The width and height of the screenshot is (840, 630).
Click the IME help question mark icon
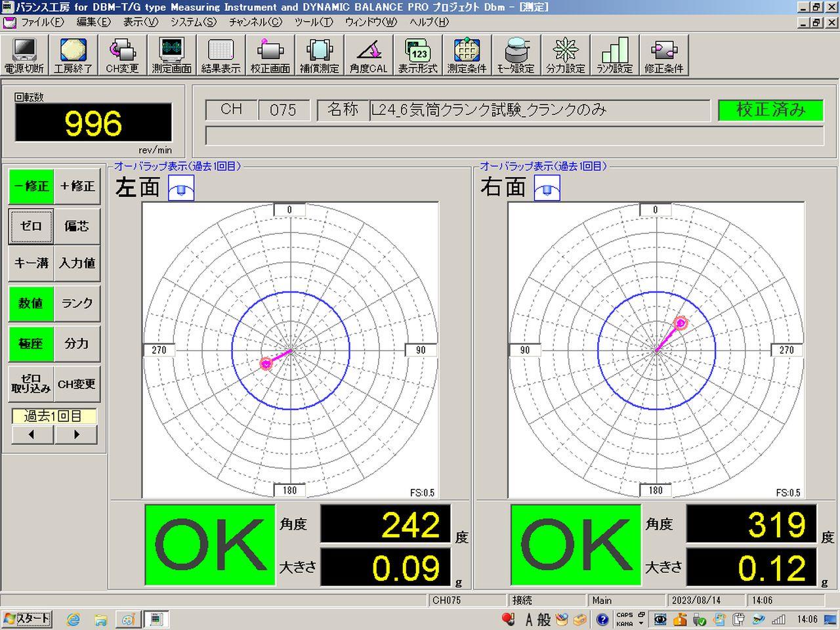point(602,619)
